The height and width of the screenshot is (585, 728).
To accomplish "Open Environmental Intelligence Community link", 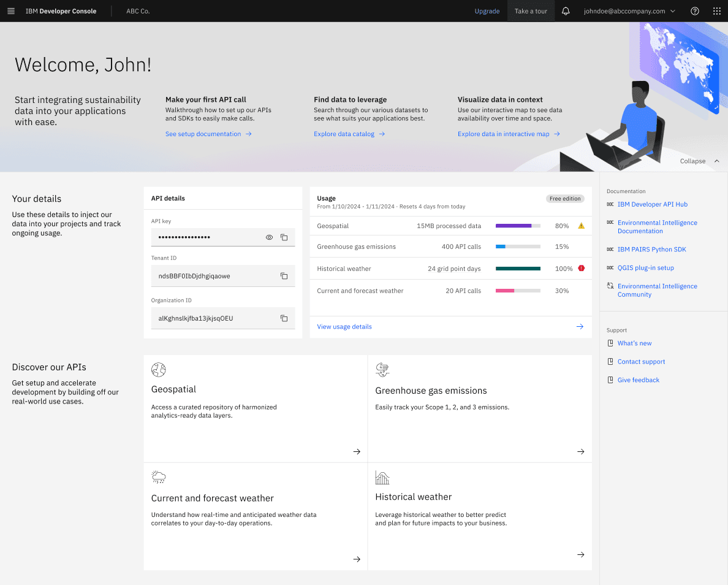I will point(658,291).
